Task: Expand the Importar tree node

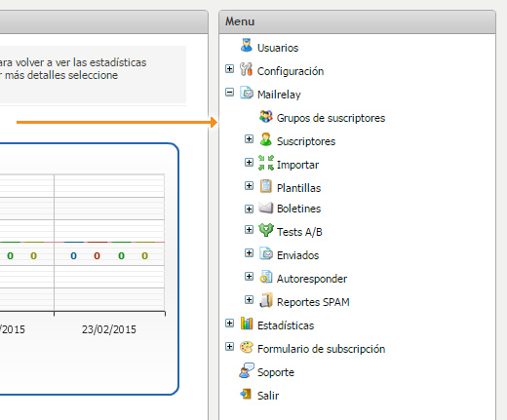Action: click(249, 163)
